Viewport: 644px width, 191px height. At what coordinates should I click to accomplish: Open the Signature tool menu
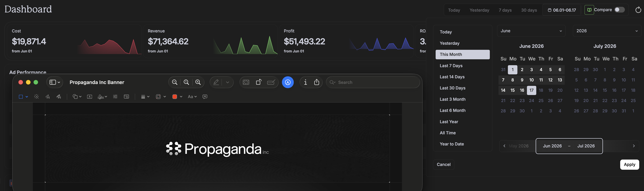point(102,97)
